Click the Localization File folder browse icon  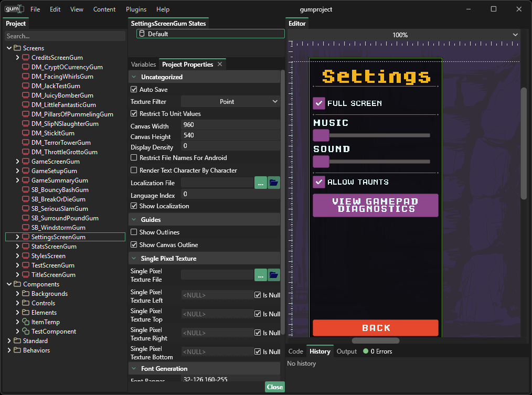pos(274,183)
